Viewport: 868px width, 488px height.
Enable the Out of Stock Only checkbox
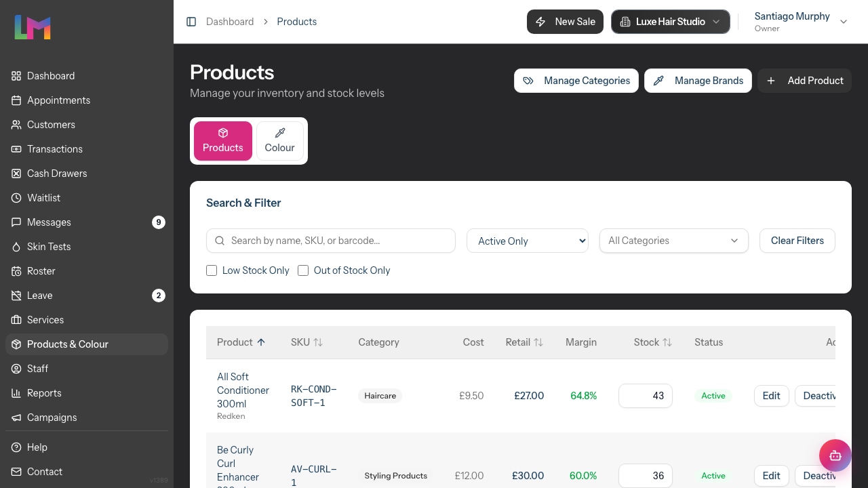[303, 270]
